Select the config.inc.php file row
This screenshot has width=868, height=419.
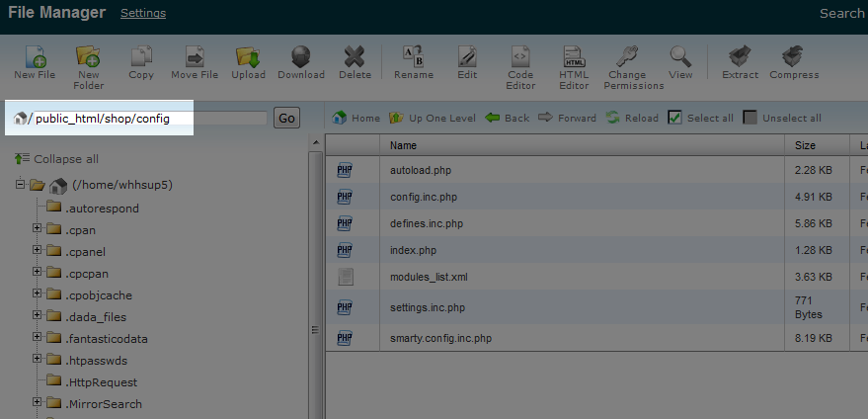click(423, 197)
